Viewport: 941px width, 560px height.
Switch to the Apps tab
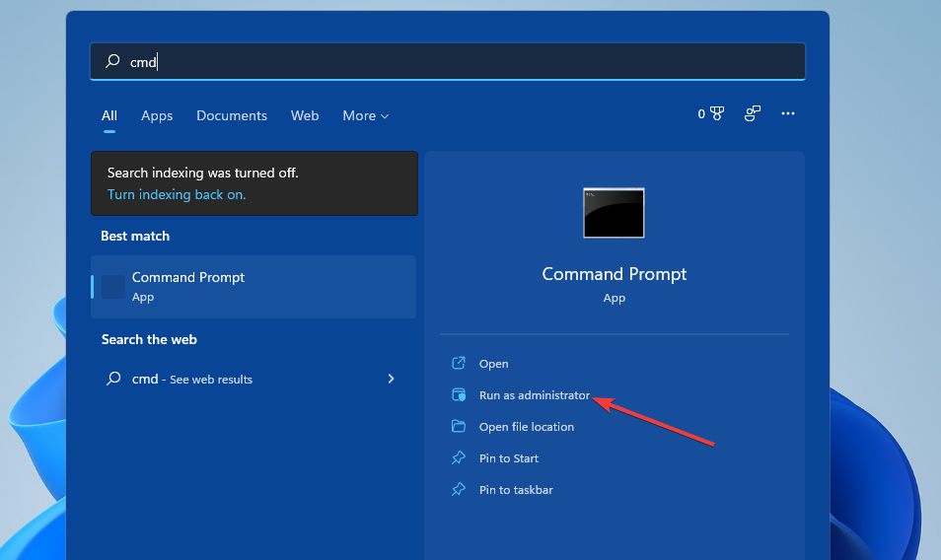(157, 115)
